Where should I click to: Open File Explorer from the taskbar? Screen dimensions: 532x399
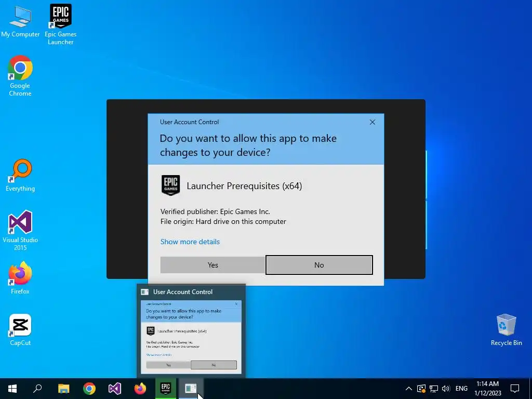click(x=63, y=389)
